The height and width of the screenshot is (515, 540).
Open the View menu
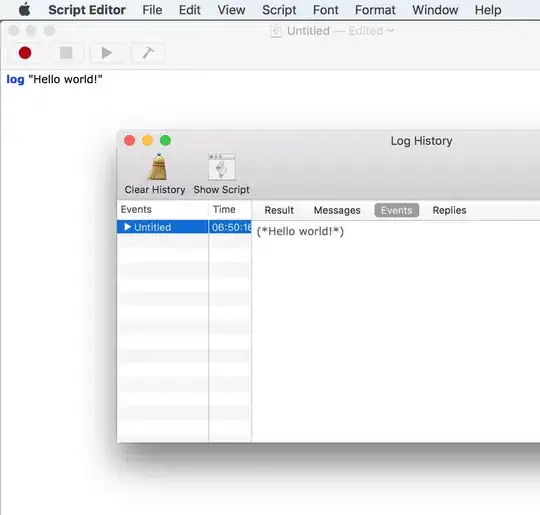tap(231, 10)
